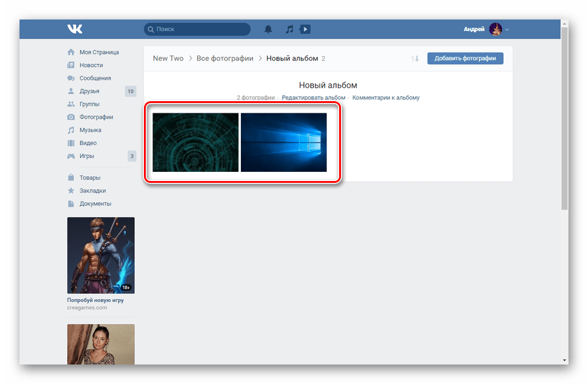This screenshot has width=588, height=384.
Task: Go to New Two breadcrumb
Action: tap(168, 59)
